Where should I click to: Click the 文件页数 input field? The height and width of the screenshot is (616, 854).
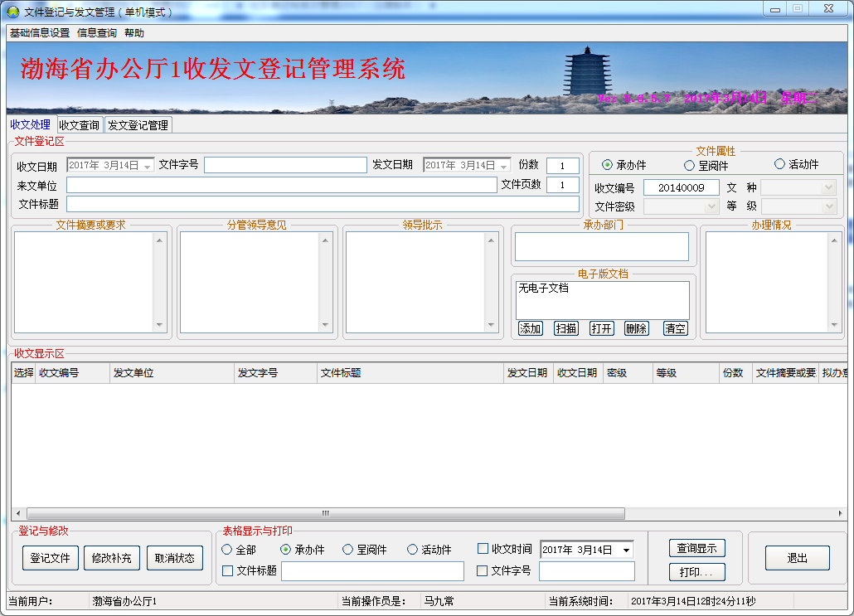[563, 185]
